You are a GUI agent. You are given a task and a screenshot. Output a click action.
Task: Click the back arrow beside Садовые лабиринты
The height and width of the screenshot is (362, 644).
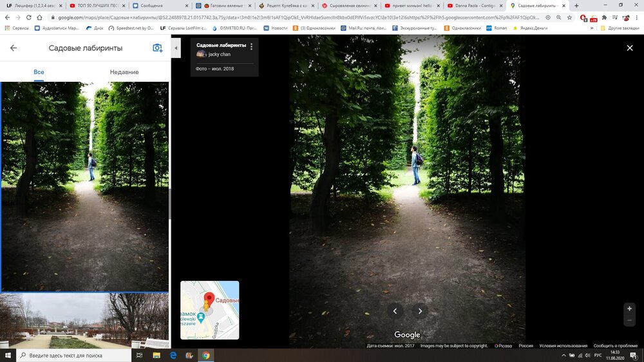click(14, 48)
